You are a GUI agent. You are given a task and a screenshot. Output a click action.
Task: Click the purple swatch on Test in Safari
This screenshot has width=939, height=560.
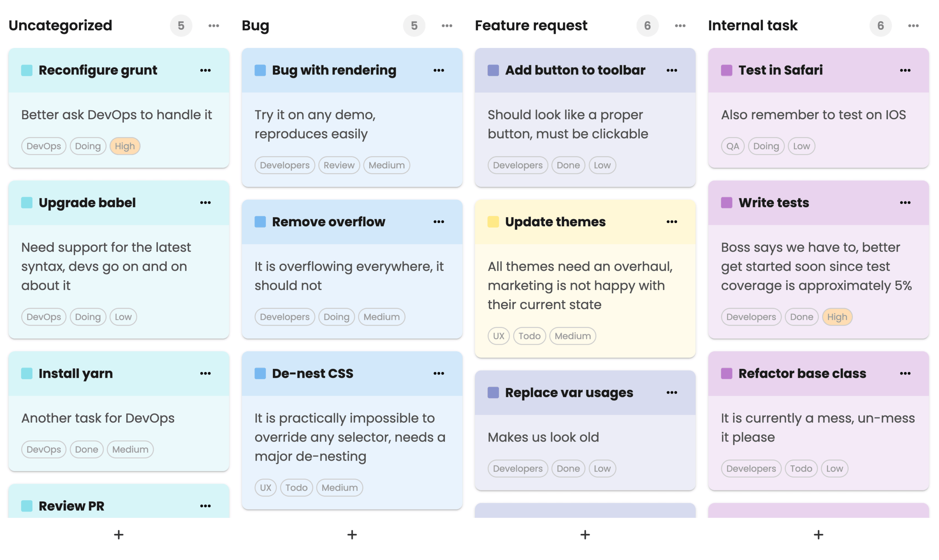(727, 70)
